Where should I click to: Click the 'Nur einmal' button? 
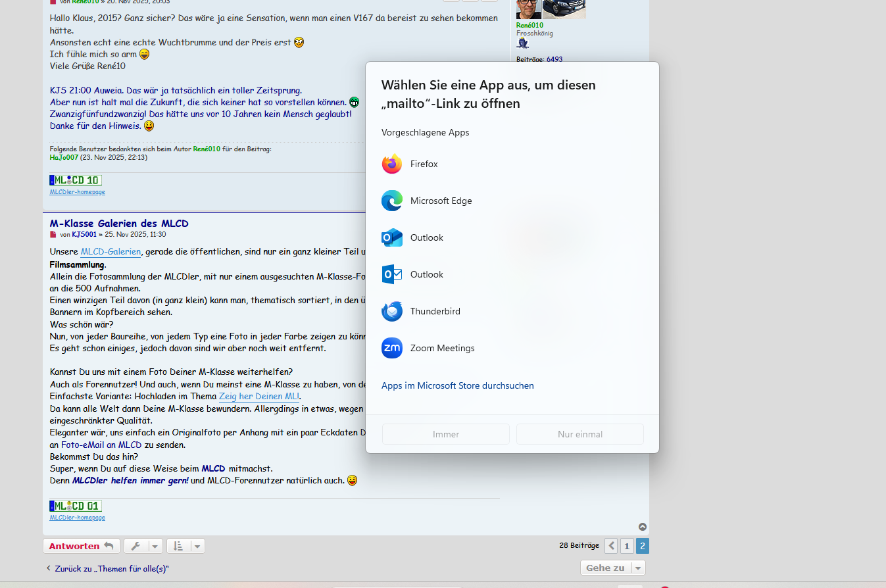580,434
